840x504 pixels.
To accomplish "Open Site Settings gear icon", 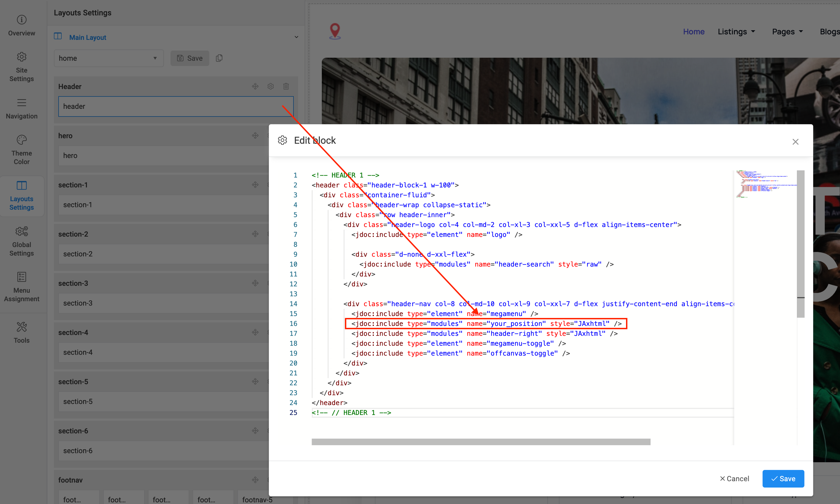I will pos(21,57).
